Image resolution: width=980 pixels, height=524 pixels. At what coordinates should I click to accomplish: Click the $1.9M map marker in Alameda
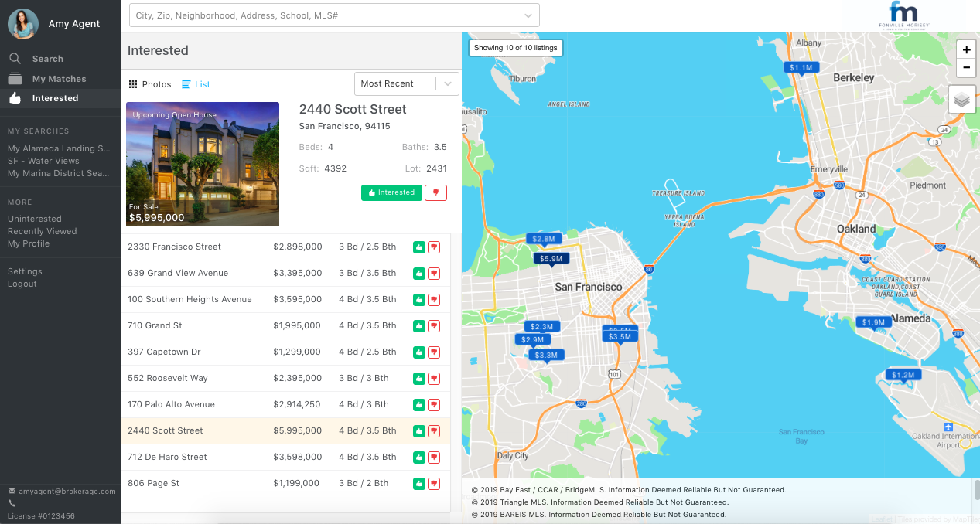[873, 322]
